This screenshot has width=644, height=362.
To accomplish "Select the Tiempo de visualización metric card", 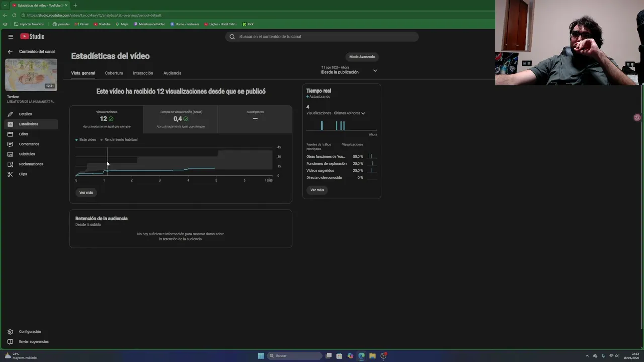I will coord(181,119).
